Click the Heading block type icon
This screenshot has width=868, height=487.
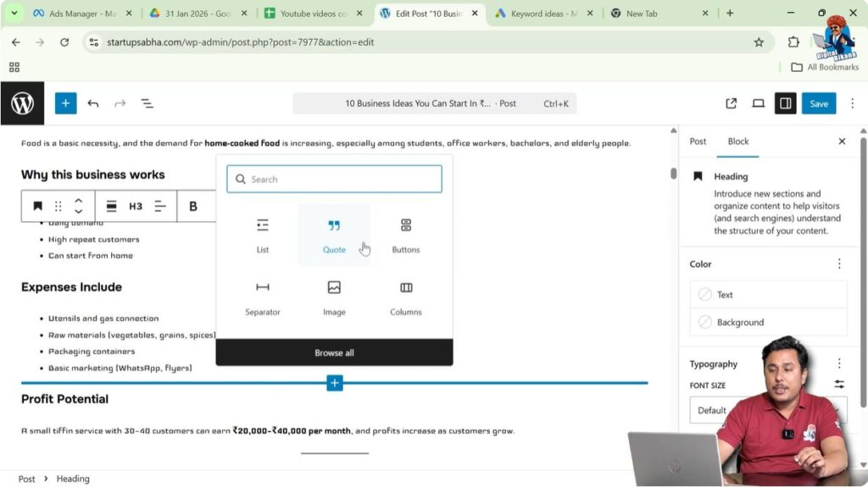[x=37, y=207]
